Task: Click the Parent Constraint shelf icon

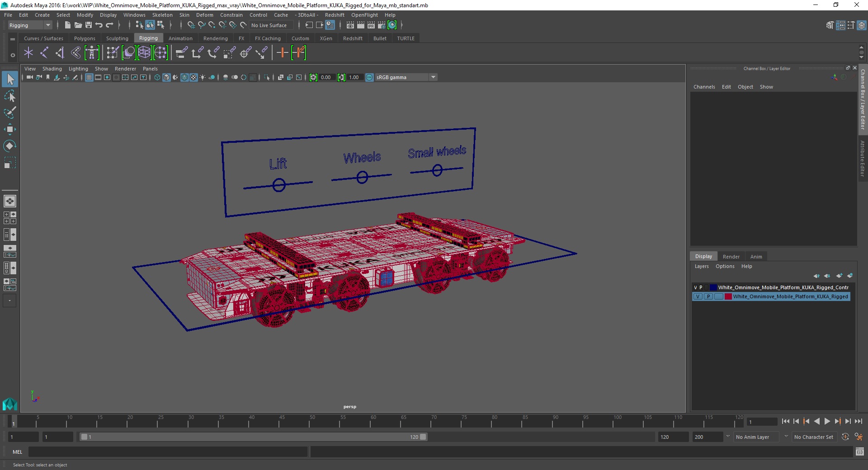Action: click(x=182, y=53)
